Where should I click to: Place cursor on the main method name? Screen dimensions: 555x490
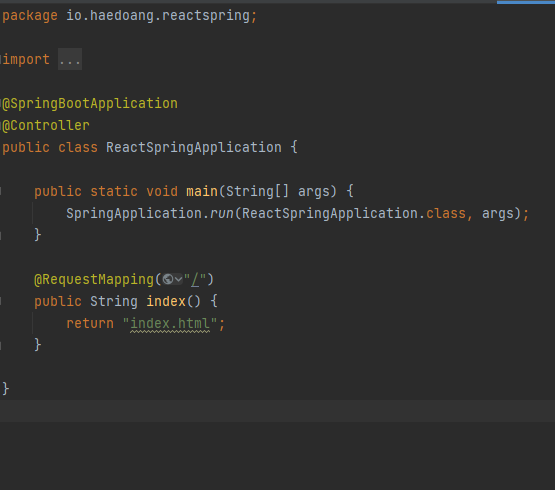tap(202, 192)
